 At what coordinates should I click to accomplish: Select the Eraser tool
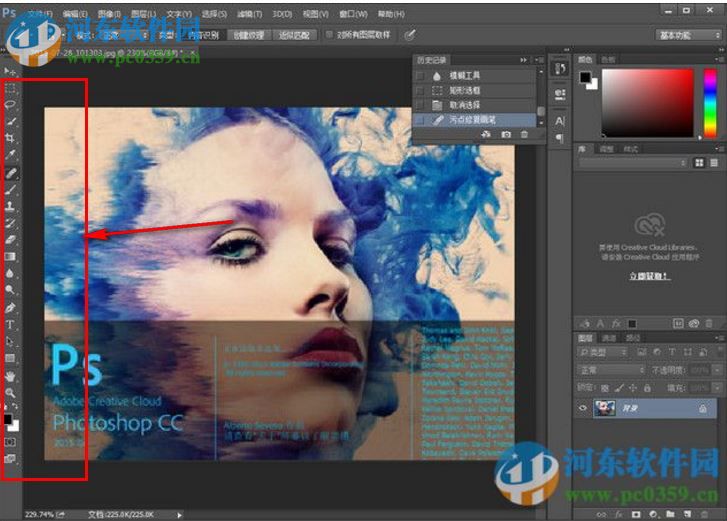11,239
